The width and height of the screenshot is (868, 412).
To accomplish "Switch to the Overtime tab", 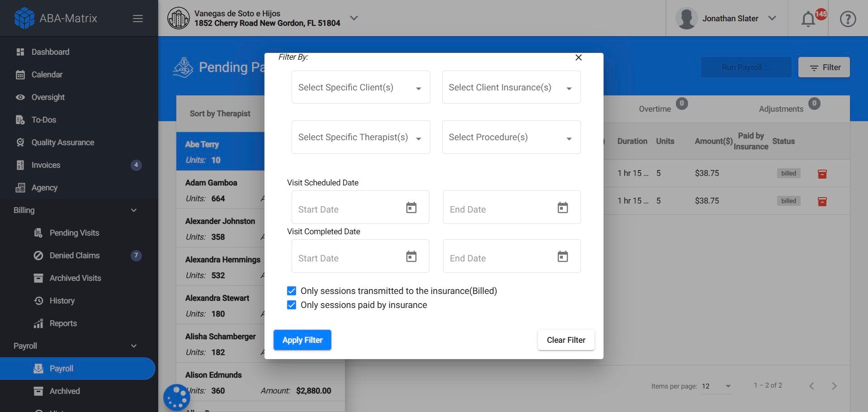I will pos(655,109).
